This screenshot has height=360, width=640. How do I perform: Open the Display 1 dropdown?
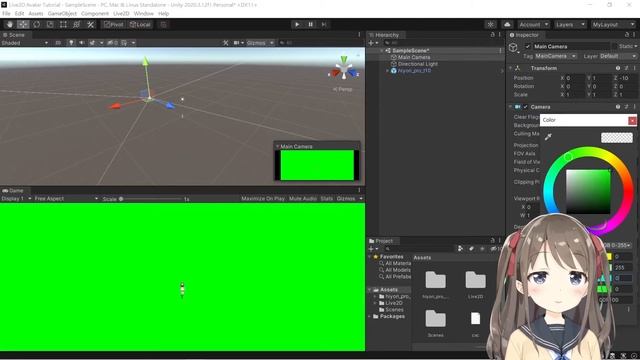pyautogui.click(x=16, y=199)
